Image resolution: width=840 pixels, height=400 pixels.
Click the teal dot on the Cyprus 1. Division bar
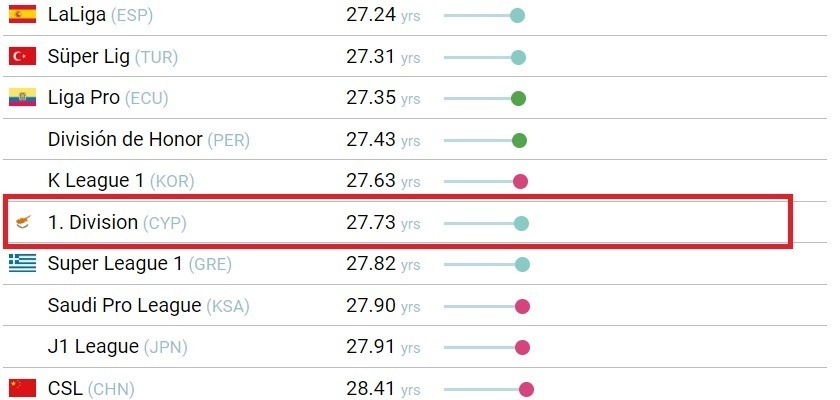click(x=521, y=223)
